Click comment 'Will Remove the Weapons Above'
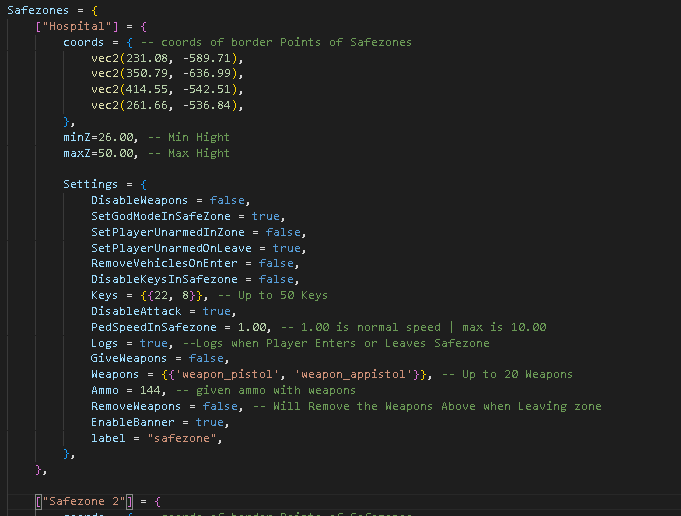The image size is (681, 516). click(x=427, y=406)
